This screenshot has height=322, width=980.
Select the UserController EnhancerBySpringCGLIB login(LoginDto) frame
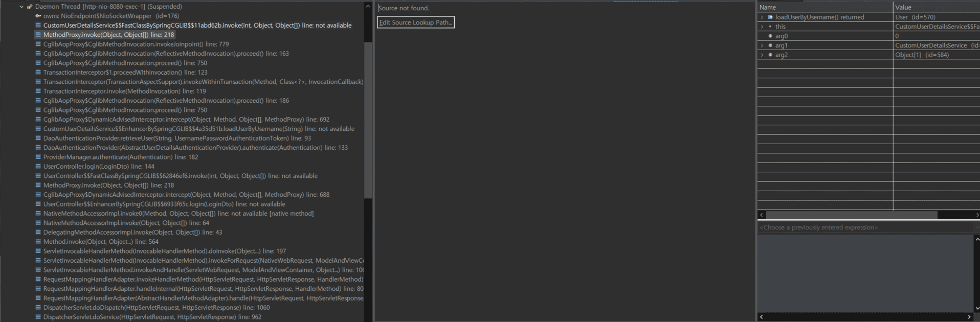(164, 204)
